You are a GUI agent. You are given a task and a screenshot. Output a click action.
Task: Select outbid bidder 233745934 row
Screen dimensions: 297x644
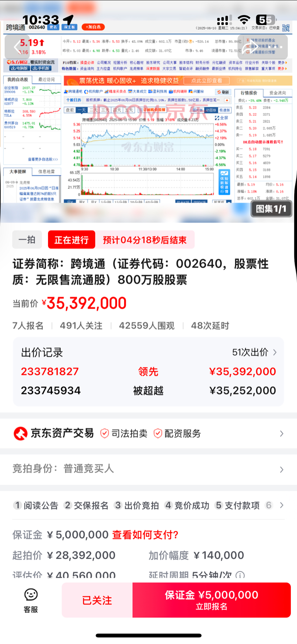coord(148,390)
